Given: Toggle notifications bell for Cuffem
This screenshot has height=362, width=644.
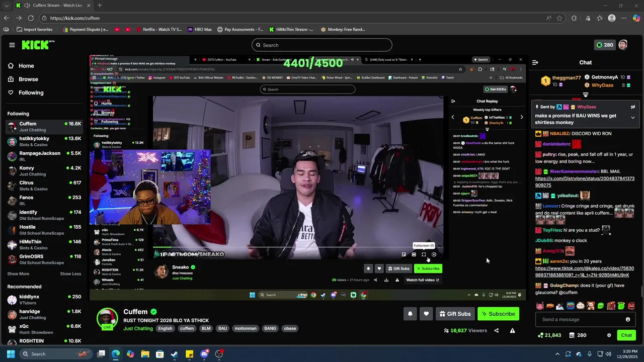Looking at the screenshot, I should [x=410, y=314].
